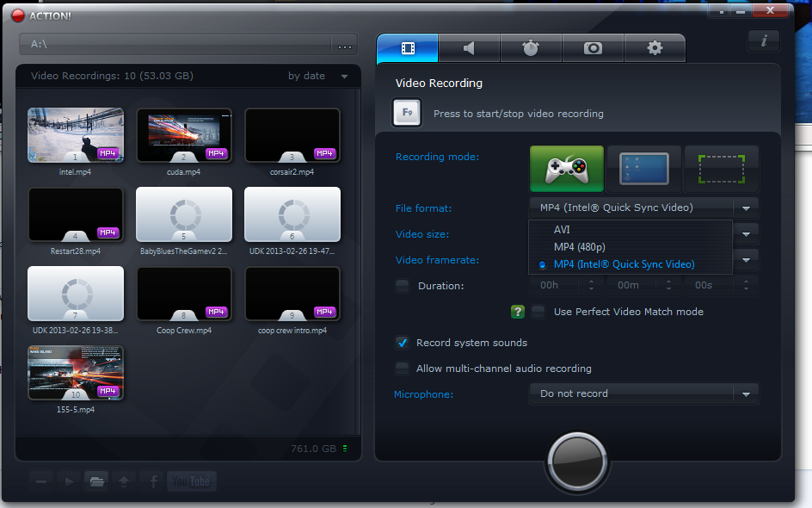Click the open folder icon
The image size is (812, 508).
click(97, 481)
